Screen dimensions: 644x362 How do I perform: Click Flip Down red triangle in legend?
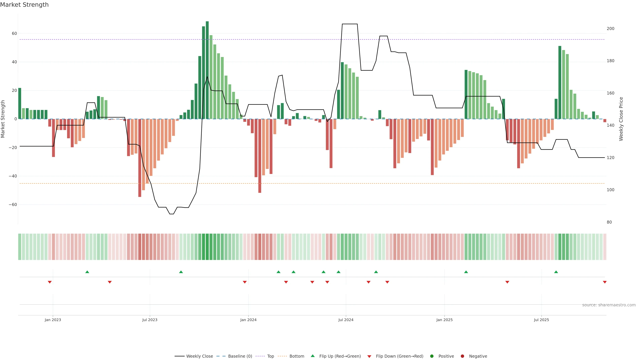(369, 356)
